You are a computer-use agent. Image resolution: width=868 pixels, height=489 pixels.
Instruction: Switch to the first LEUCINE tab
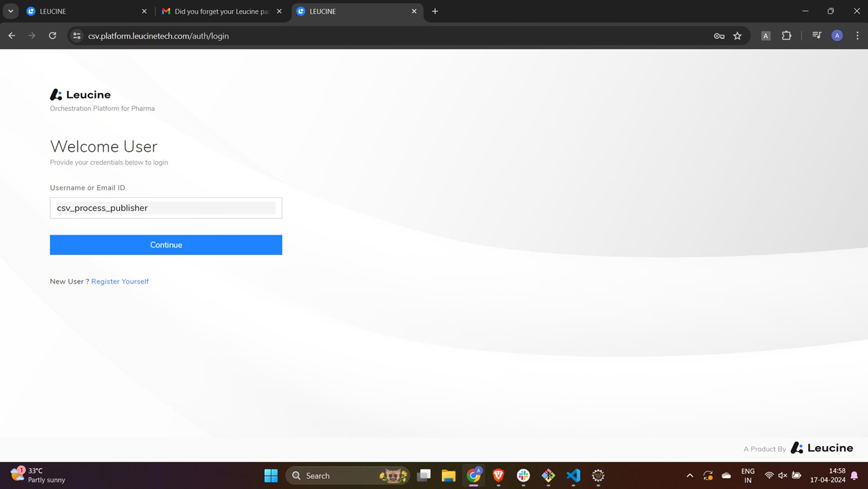[85, 12]
